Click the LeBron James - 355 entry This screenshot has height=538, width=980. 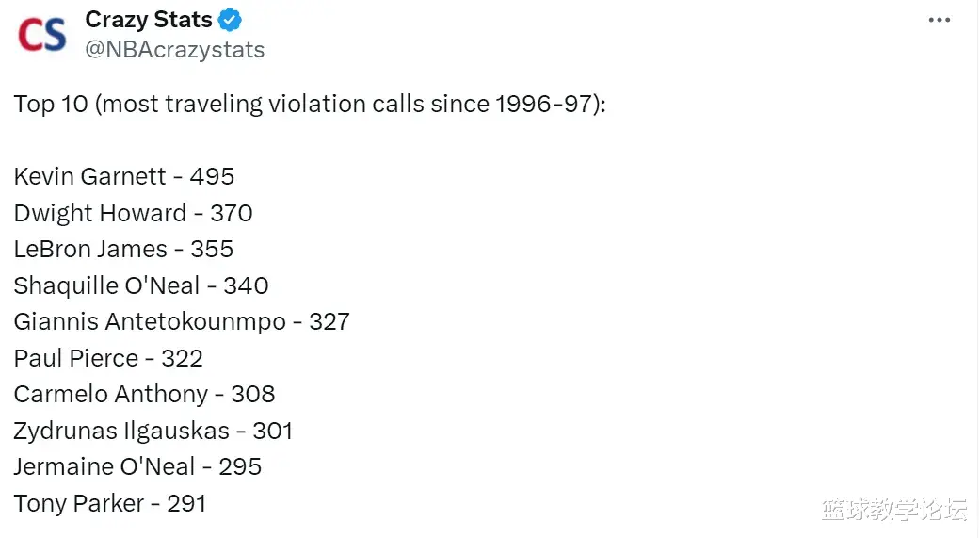pyautogui.click(x=123, y=249)
